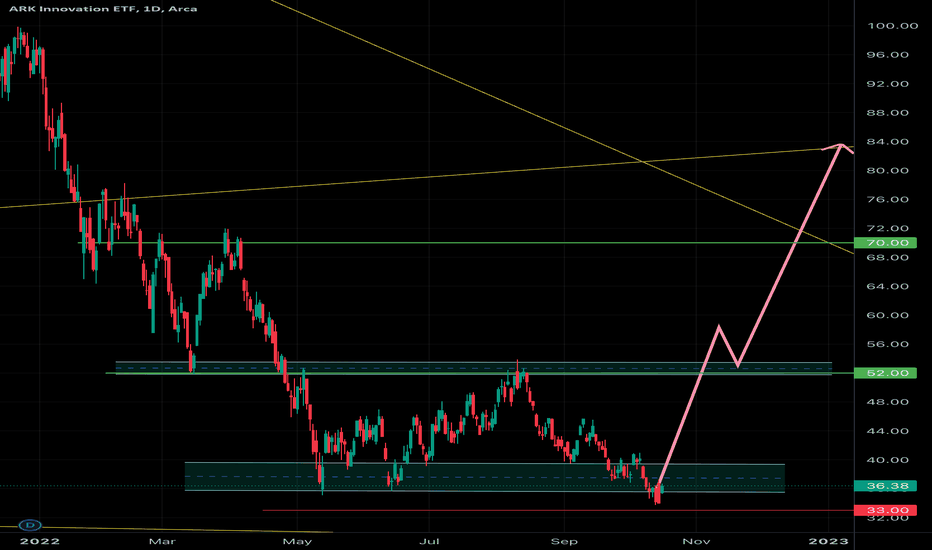The width and height of the screenshot is (932, 550).
Task: Click the 2022 label on time axis
Action: [40, 541]
